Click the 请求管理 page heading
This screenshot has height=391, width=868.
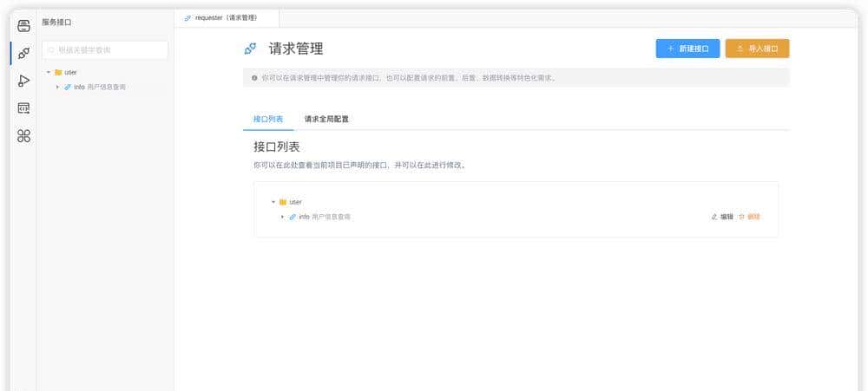tap(296, 49)
